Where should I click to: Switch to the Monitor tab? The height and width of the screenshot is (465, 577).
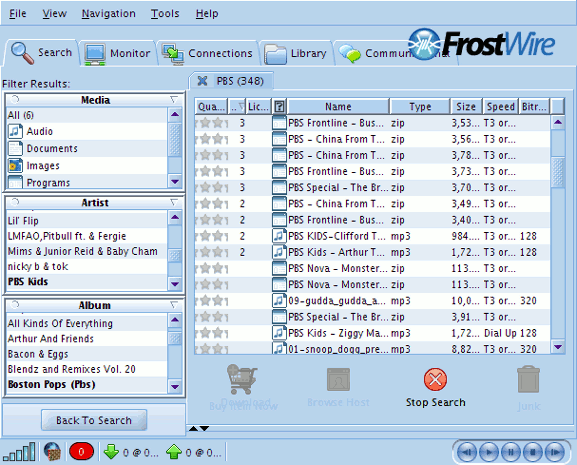(117, 53)
